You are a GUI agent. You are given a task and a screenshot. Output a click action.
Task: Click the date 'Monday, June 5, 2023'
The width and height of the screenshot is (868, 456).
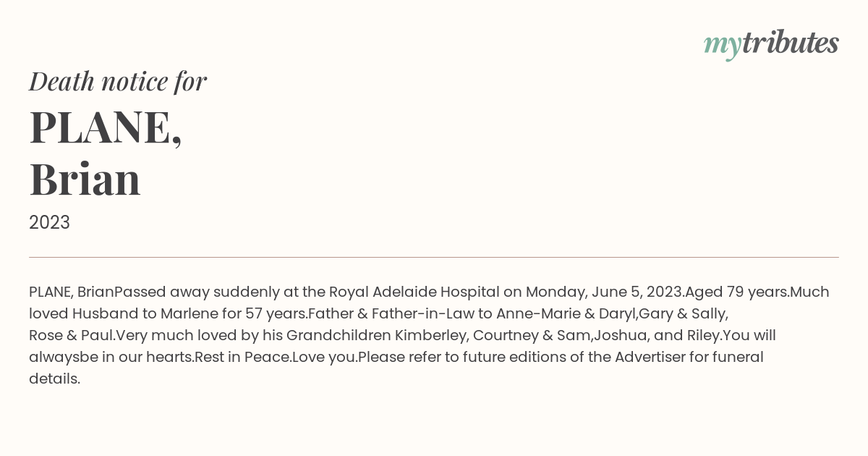click(604, 292)
